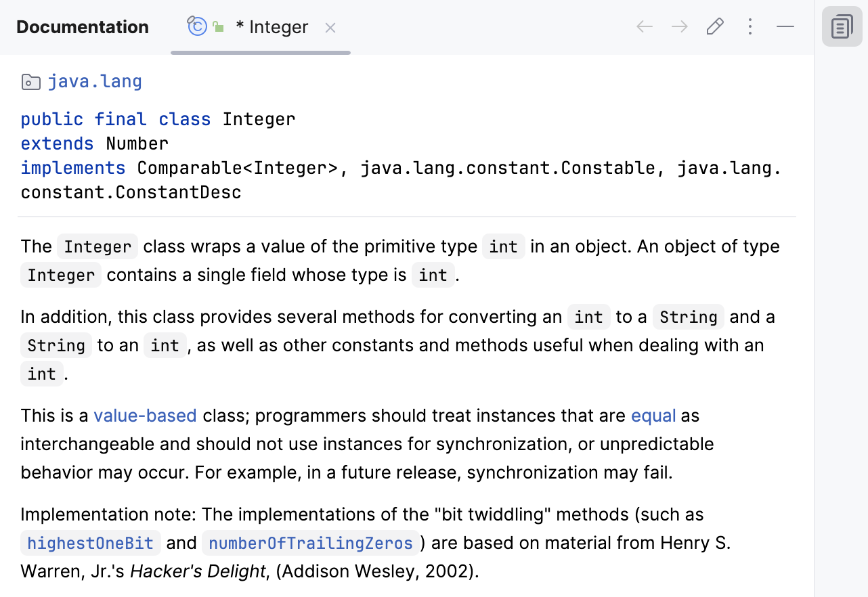Viewport: 868px width, 597px height.
Task: Navigate back with the left arrow icon
Action: 643,26
